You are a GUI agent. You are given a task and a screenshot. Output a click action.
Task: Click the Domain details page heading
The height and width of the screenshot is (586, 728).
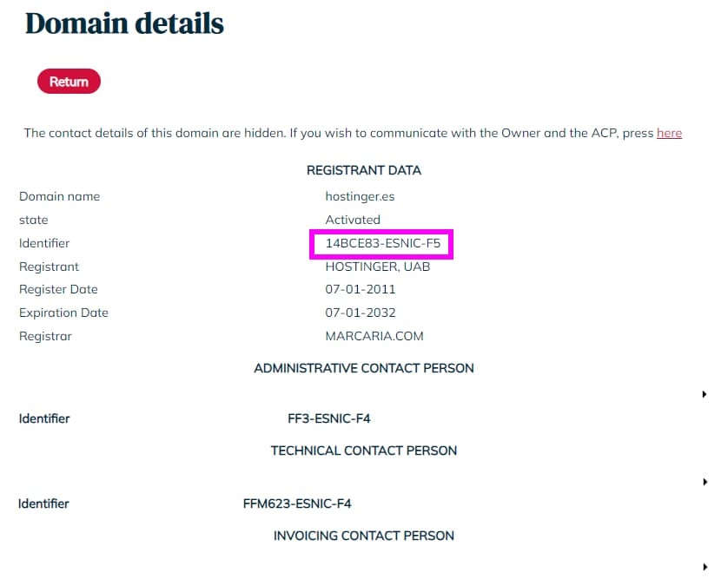124,23
